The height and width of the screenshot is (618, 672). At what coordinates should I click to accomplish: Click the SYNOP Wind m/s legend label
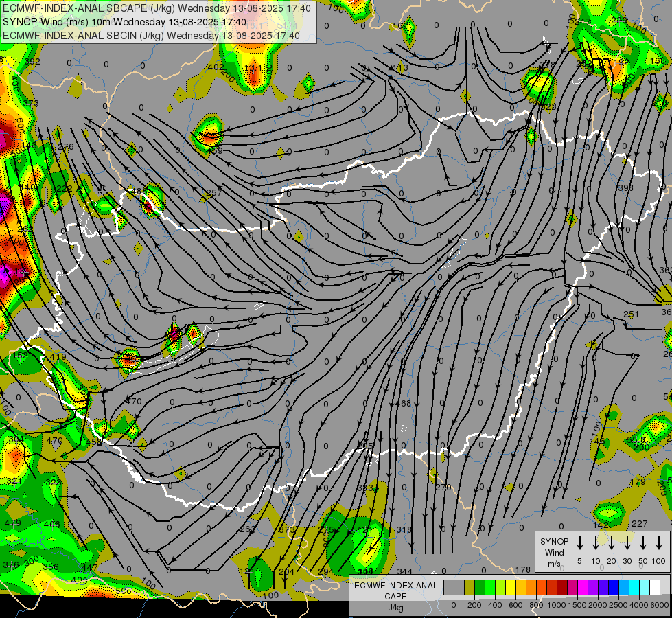click(x=554, y=552)
